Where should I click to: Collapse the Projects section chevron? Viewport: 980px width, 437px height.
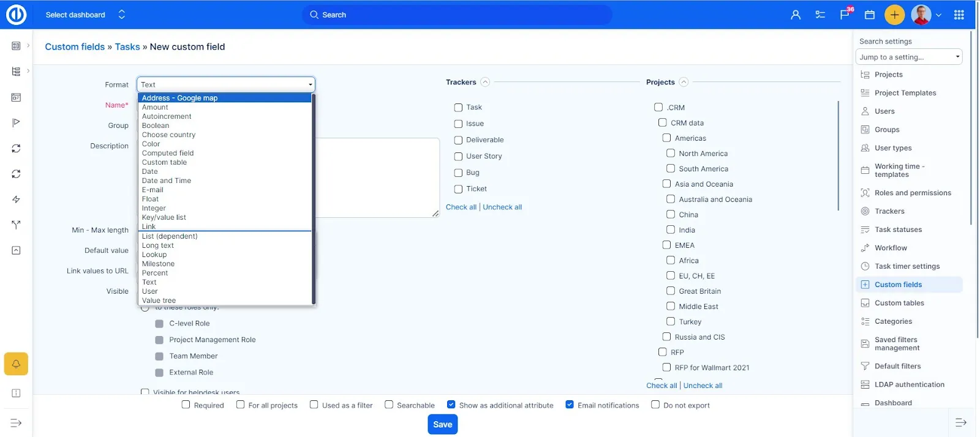click(x=684, y=82)
